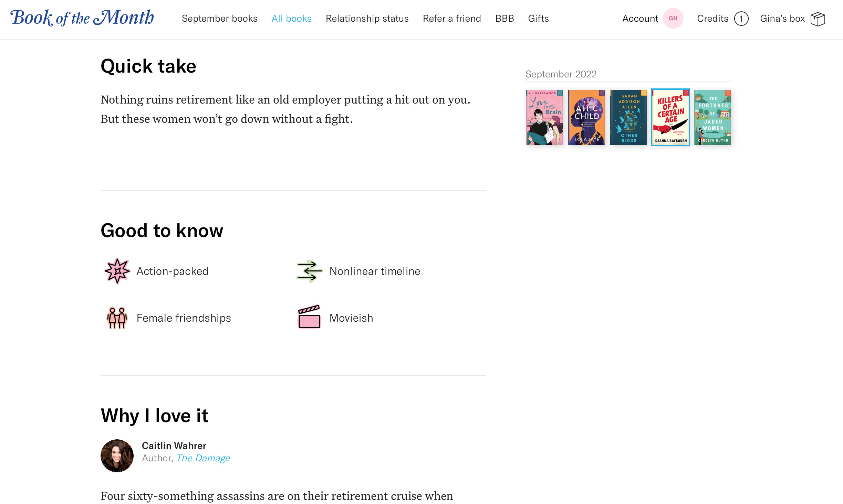The width and height of the screenshot is (843, 504).
Task: Click the Action-packed starburst icon
Action: (117, 271)
